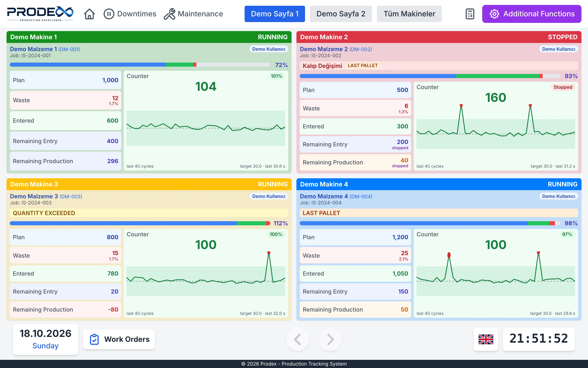Click Plan 1,200 row in Demo Makine 4

[x=355, y=237]
